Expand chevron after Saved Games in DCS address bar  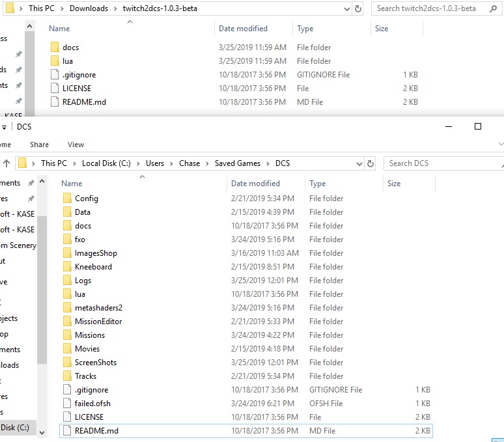268,163
